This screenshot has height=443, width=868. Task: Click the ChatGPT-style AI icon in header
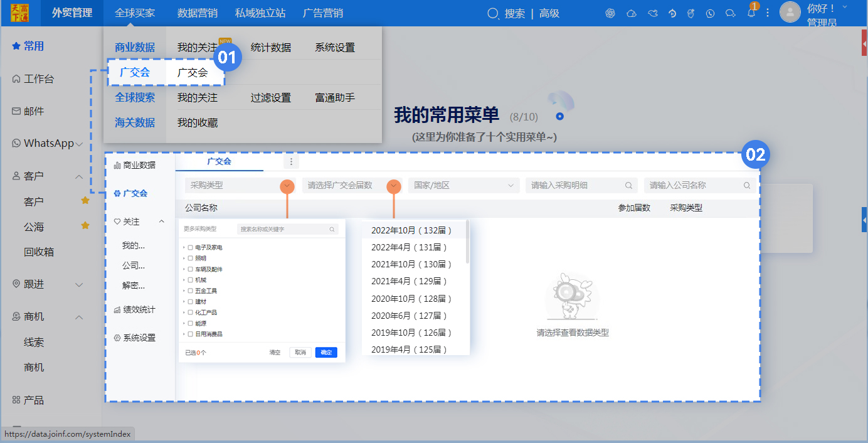click(610, 13)
